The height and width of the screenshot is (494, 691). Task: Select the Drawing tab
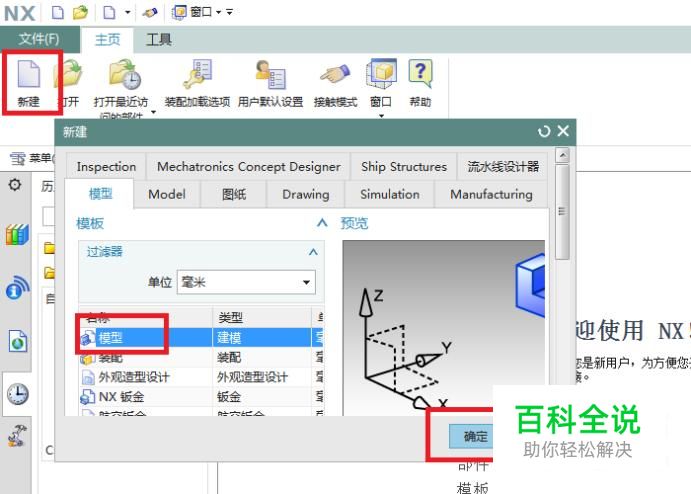tap(306, 194)
